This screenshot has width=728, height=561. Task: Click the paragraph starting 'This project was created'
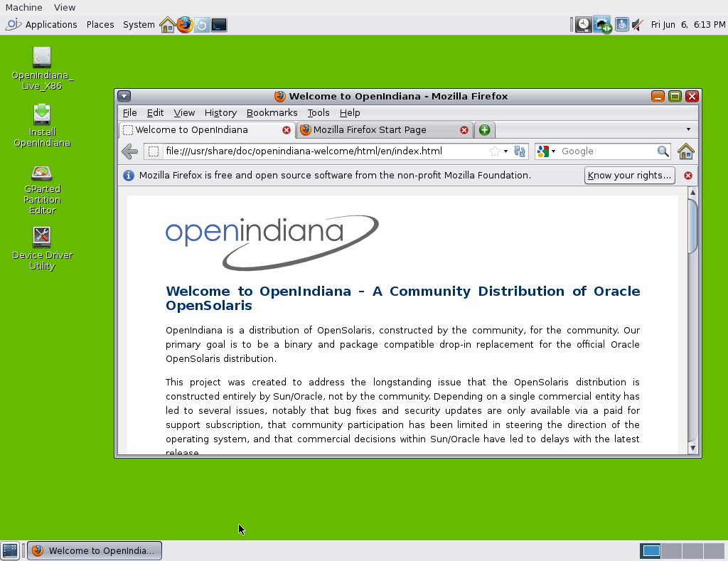tap(402, 417)
